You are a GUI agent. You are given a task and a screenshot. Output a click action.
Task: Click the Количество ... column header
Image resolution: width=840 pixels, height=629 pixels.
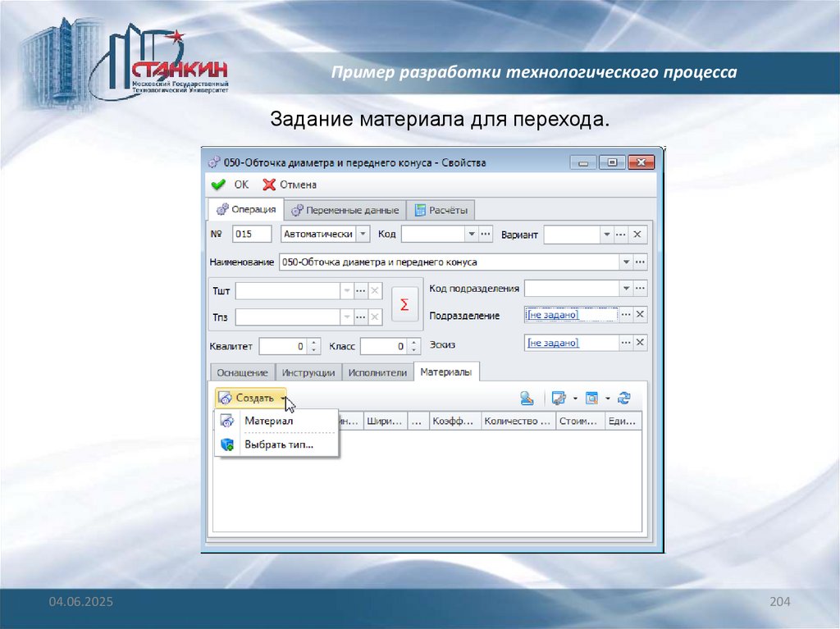tap(518, 422)
